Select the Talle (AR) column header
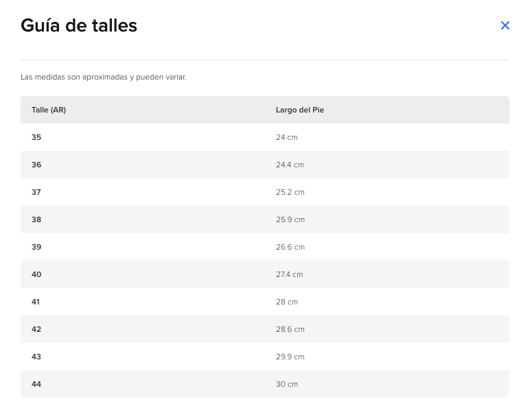The width and height of the screenshot is (532, 419). (x=49, y=110)
